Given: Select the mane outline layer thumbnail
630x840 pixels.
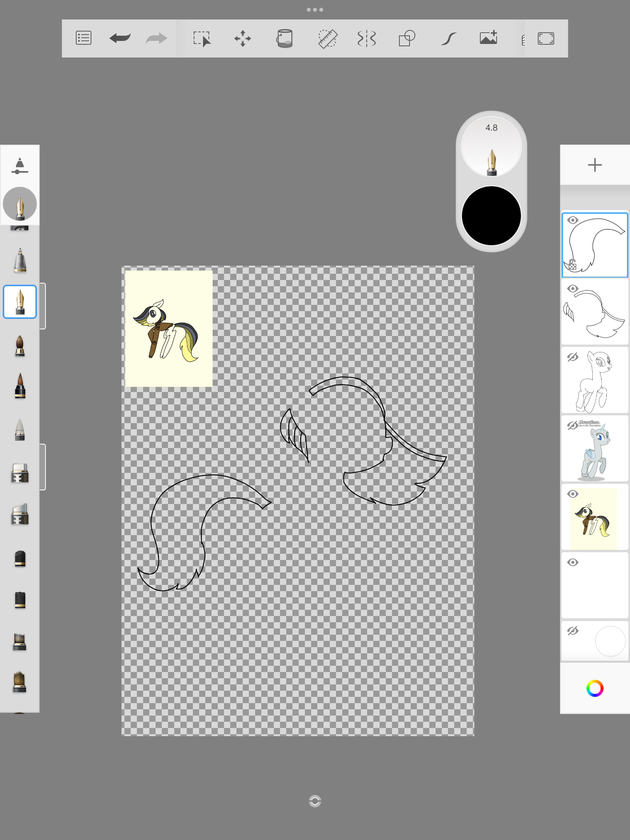Looking at the screenshot, I should point(595,312).
